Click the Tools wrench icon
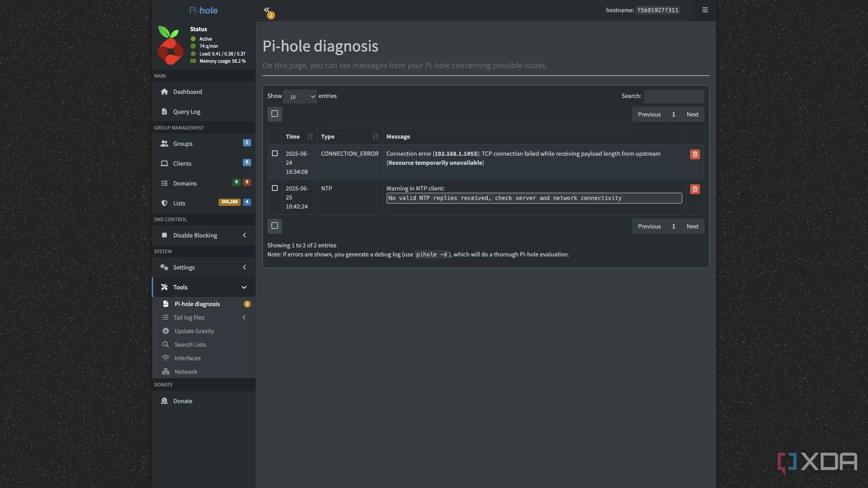Viewport: 868px width, 488px height. pos(164,287)
